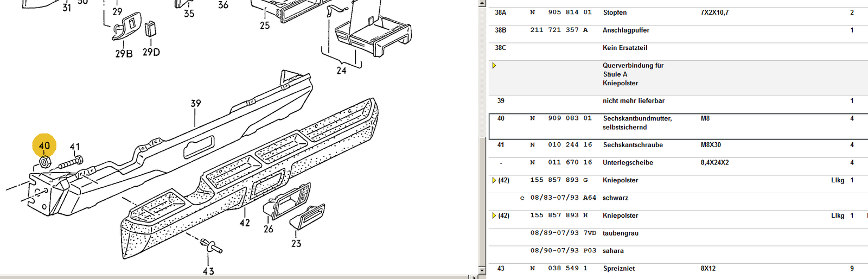Select the Sechskantschraube M8X30 row

click(x=633, y=145)
